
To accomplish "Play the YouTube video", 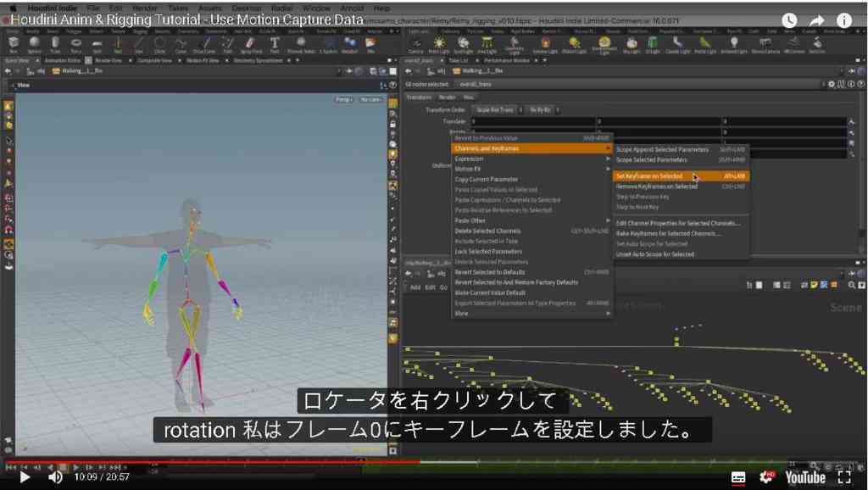I will coord(25,476).
